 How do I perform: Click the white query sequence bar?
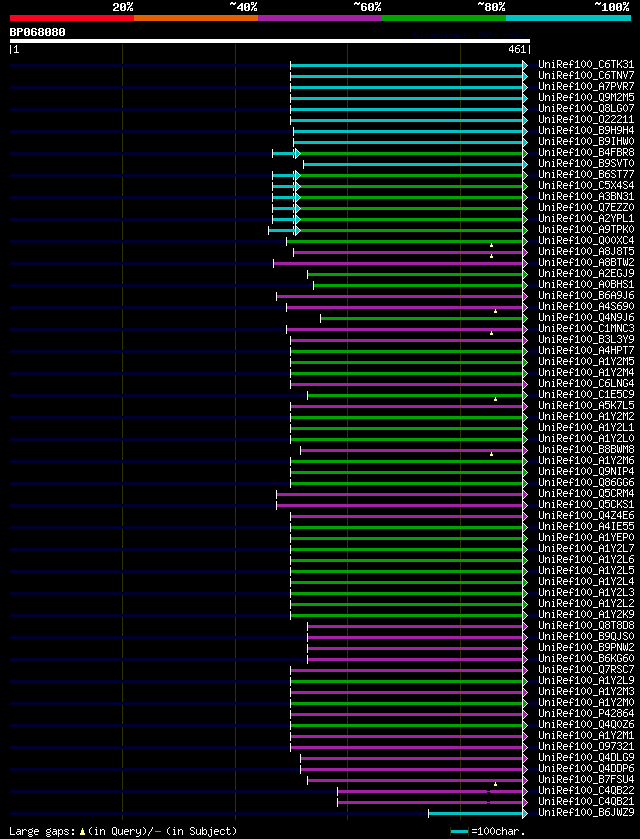pos(270,41)
